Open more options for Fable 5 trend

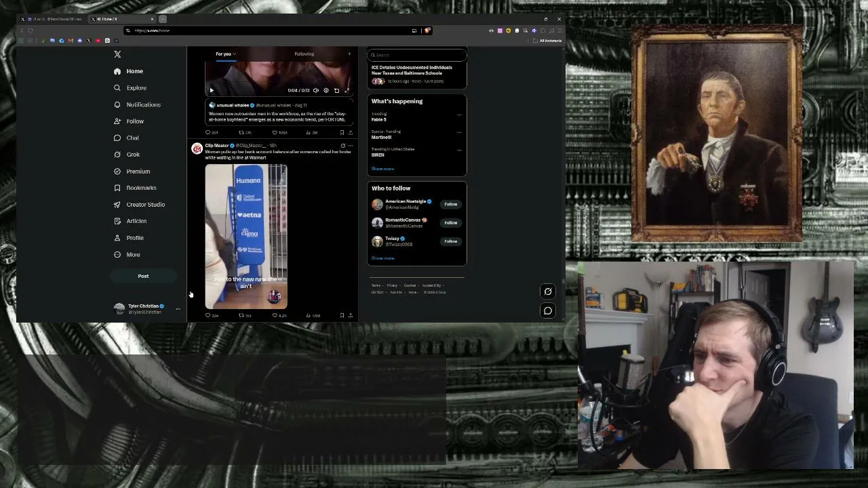point(459,115)
